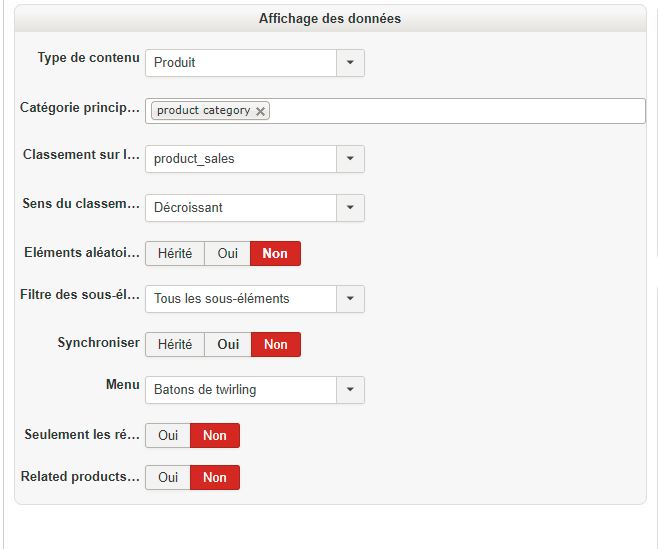Viewport: 658px width, 549px height.
Task: Click the Produit content type value
Action: 240,62
